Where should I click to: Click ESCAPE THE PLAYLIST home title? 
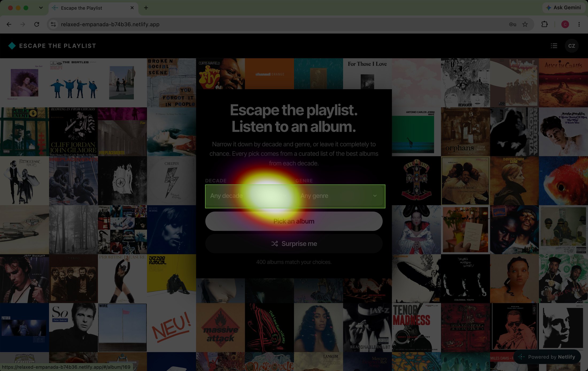[x=58, y=46]
